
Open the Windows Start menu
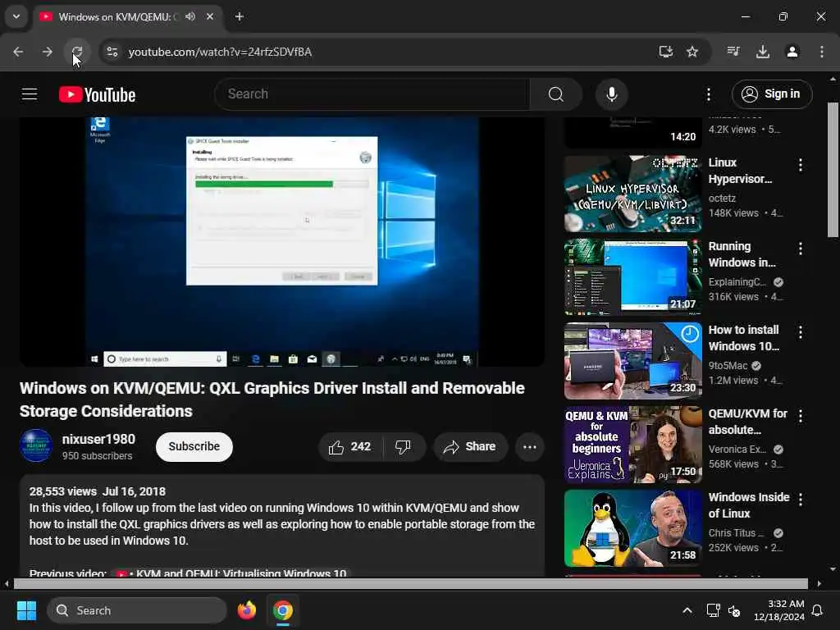[26, 610]
